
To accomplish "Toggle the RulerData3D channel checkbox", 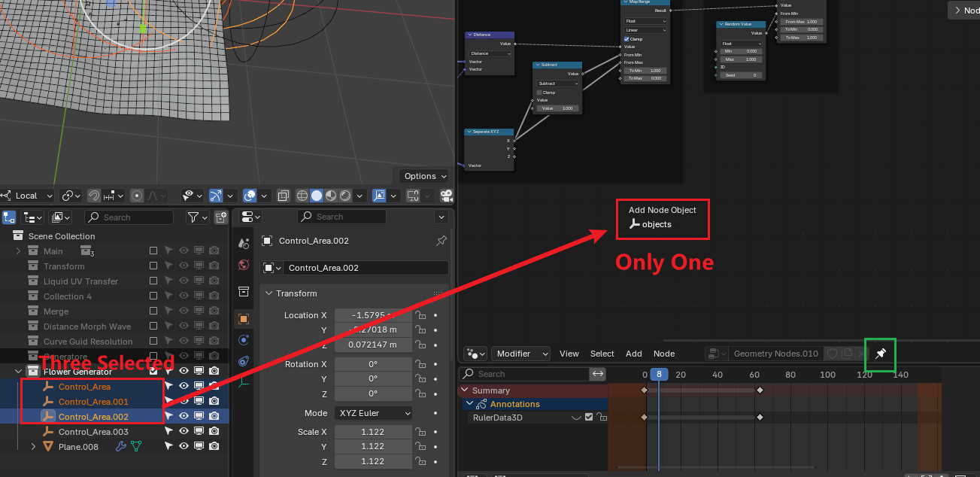I will pyautogui.click(x=589, y=417).
